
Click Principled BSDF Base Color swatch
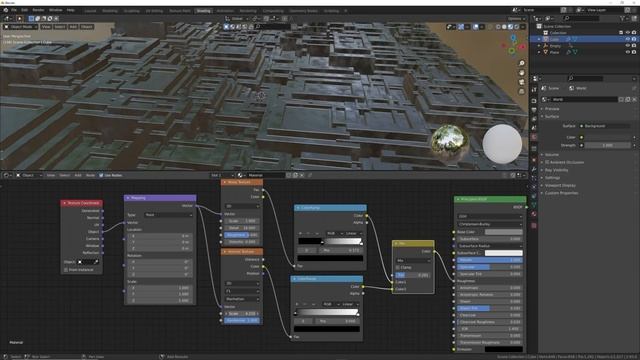(x=503, y=232)
